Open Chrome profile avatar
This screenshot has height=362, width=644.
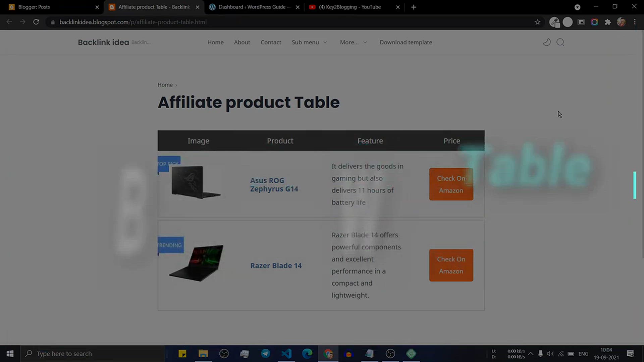[621, 22]
